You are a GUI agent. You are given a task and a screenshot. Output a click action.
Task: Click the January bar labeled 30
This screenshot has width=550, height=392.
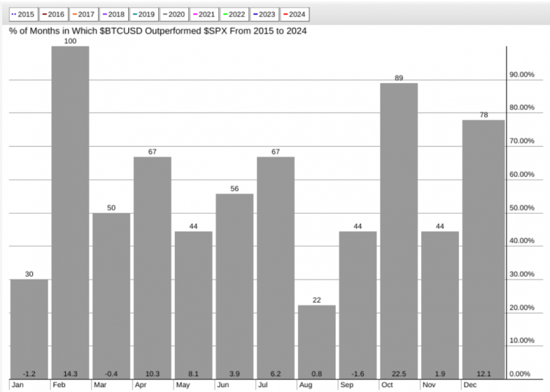coord(29,329)
